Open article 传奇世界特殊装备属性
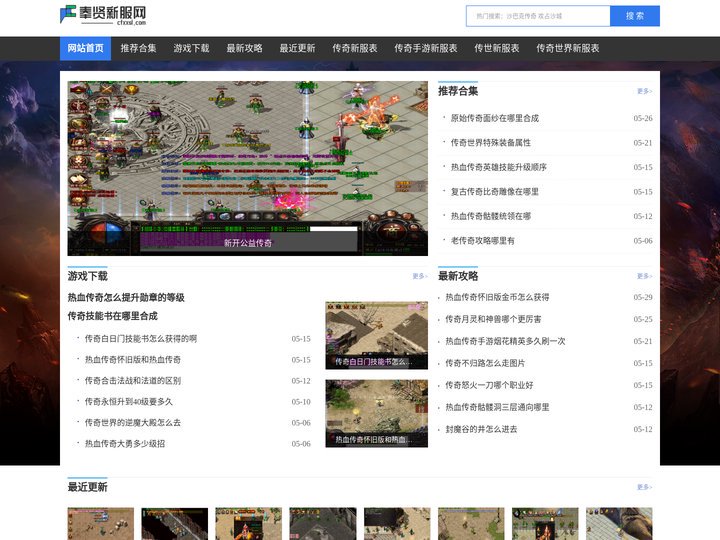 [490, 143]
